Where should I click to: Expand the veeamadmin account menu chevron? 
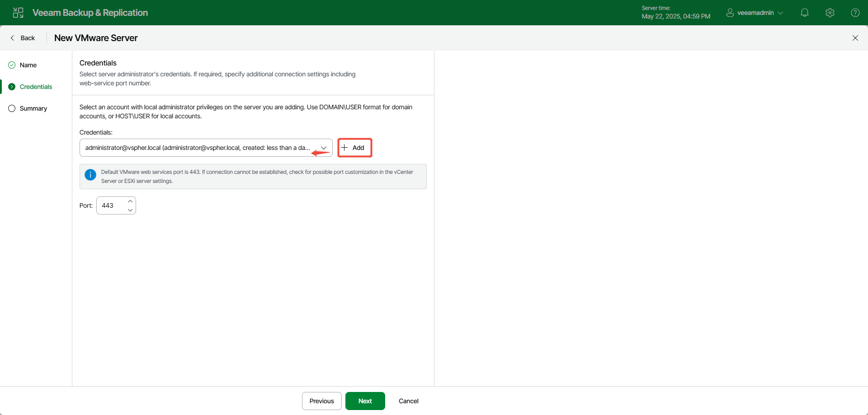(x=780, y=13)
